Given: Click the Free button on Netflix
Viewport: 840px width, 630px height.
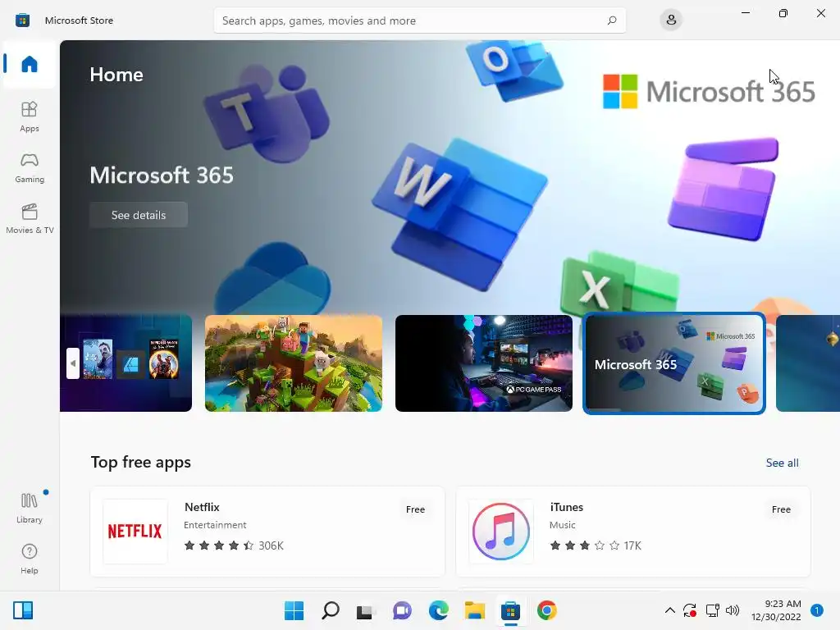Looking at the screenshot, I should (415, 509).
